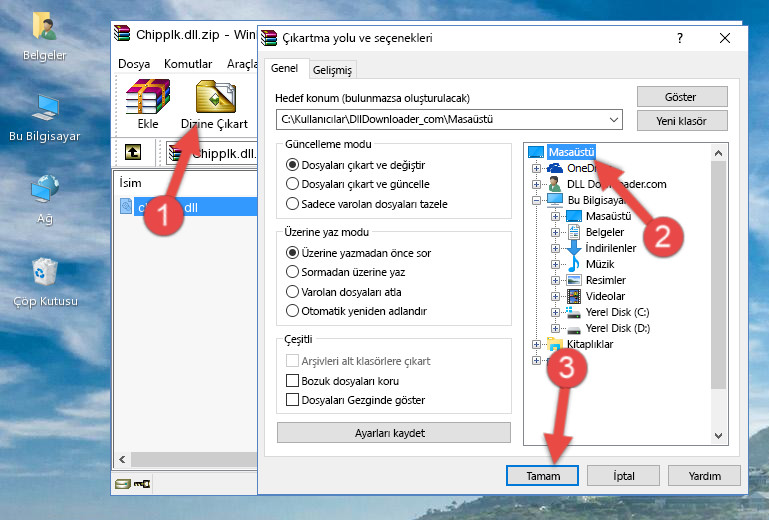This screenshot has width=769, height=520.
Task: Enable 'Dosyaları Gezginde göster' checkbox
Action: [x=292, y=400]
